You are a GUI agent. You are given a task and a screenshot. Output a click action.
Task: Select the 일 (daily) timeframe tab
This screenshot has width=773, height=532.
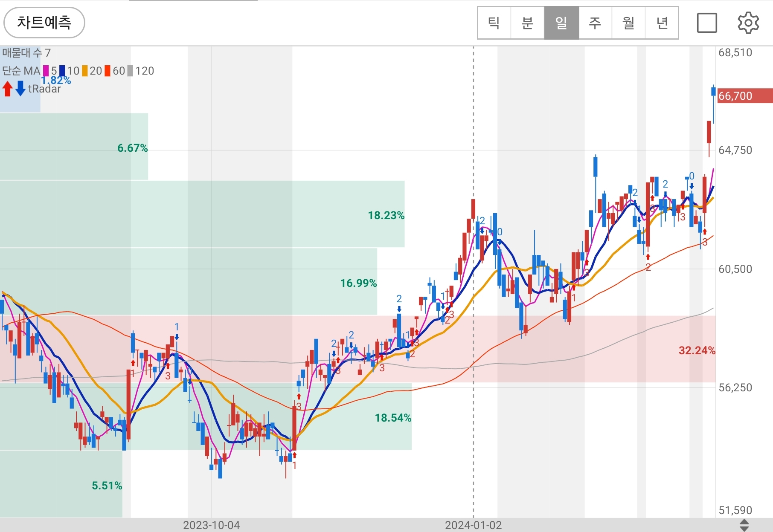(x=561, y=23)
